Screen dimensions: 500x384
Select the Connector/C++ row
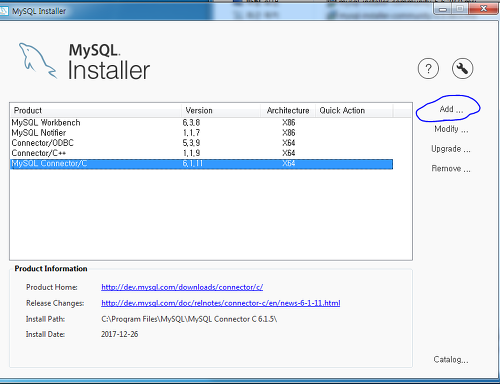click(202, 153)
